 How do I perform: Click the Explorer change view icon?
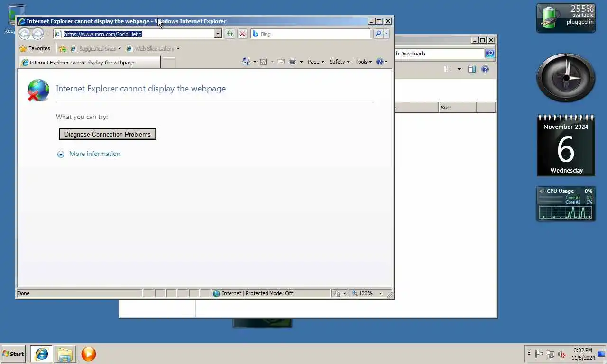pos(447,69)
